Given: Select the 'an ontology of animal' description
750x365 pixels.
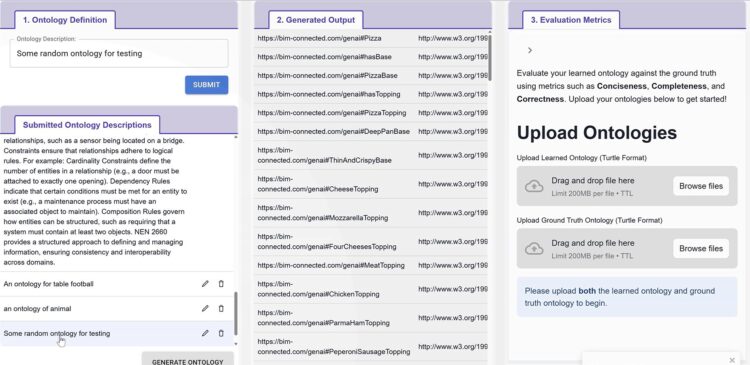Looking at the screenshot, I should tap(37, 309).
